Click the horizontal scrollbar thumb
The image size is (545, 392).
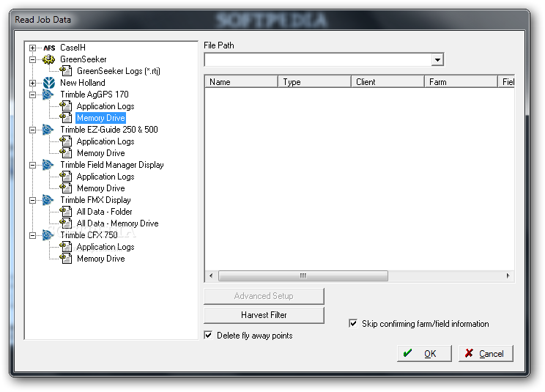tap(303, 276)
